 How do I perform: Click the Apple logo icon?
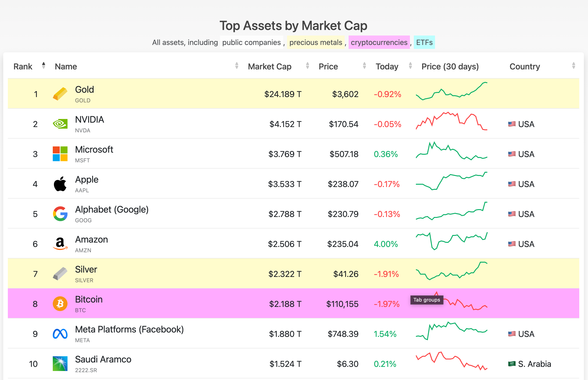(x=60, y=184)
